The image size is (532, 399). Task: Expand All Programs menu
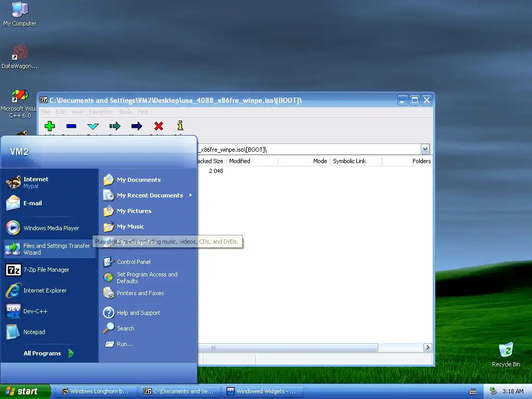coord(49,353)
